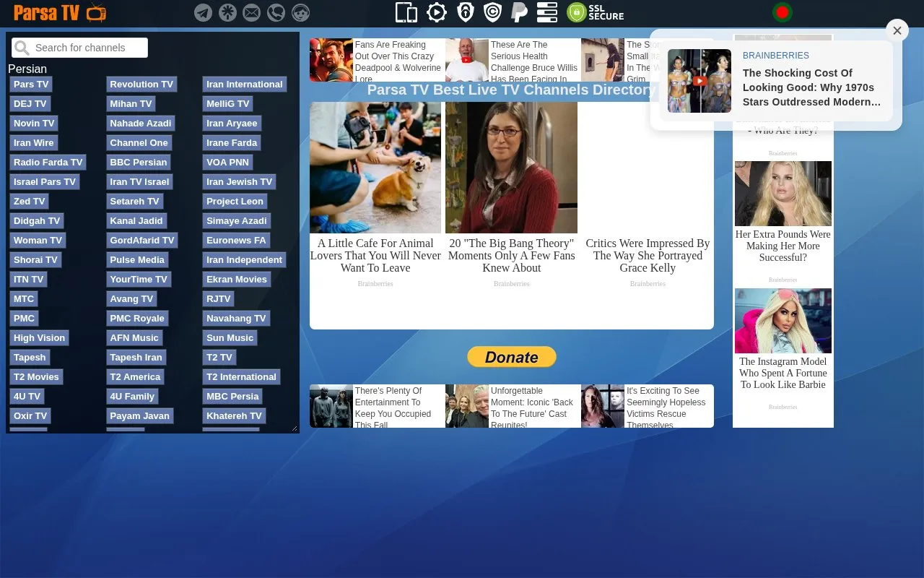Image resolution: width=924 pixels, height=578 pixels.
Task: Open the email envelope icon
Action: click(x=251, y=13)
